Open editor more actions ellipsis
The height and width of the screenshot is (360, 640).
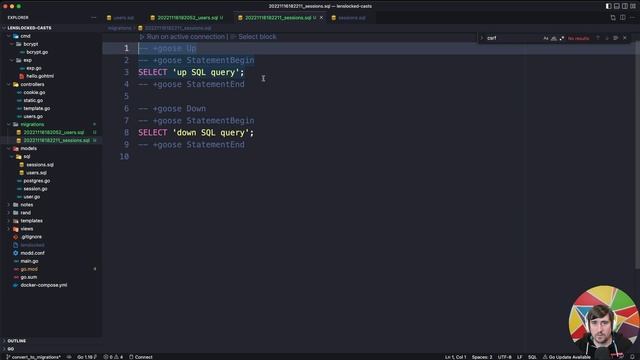(x=632, y=18)
